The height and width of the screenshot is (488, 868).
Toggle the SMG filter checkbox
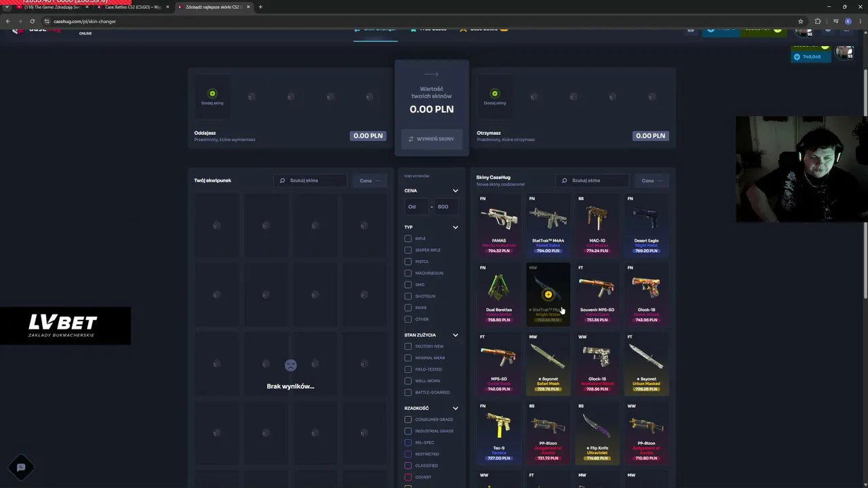408,285
